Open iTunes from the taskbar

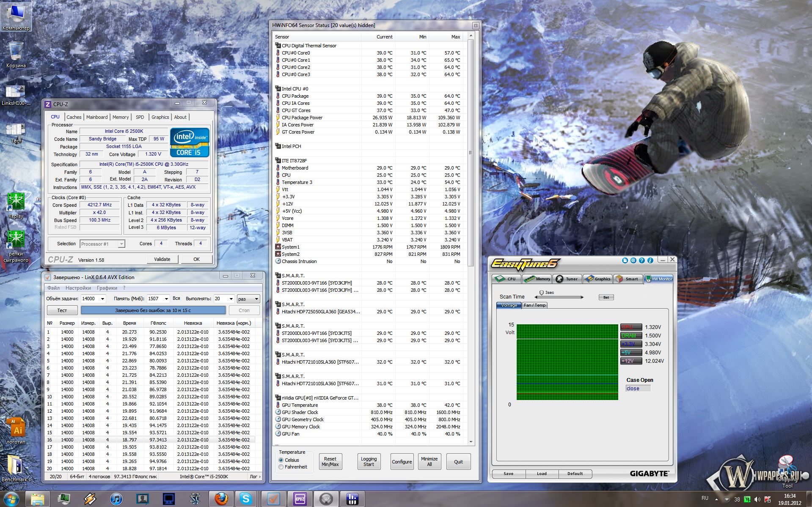(116, 499)
